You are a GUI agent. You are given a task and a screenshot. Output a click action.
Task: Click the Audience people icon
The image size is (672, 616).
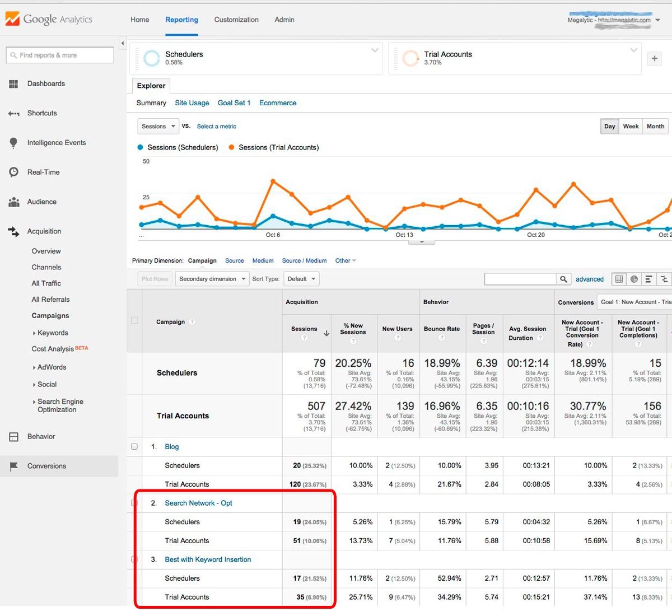pos(13,202)
